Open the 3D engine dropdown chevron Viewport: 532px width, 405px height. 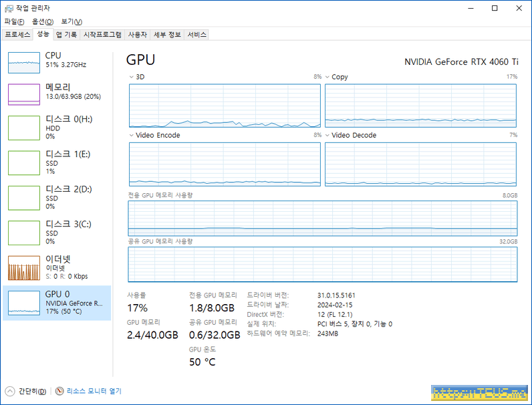pyautogui.click(x=132, y=77)
